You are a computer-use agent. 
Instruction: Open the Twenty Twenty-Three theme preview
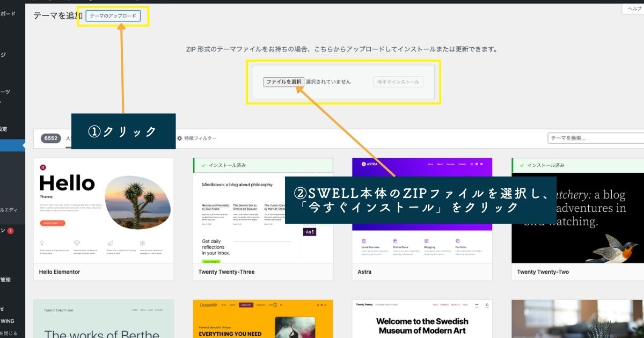point(263,218)
